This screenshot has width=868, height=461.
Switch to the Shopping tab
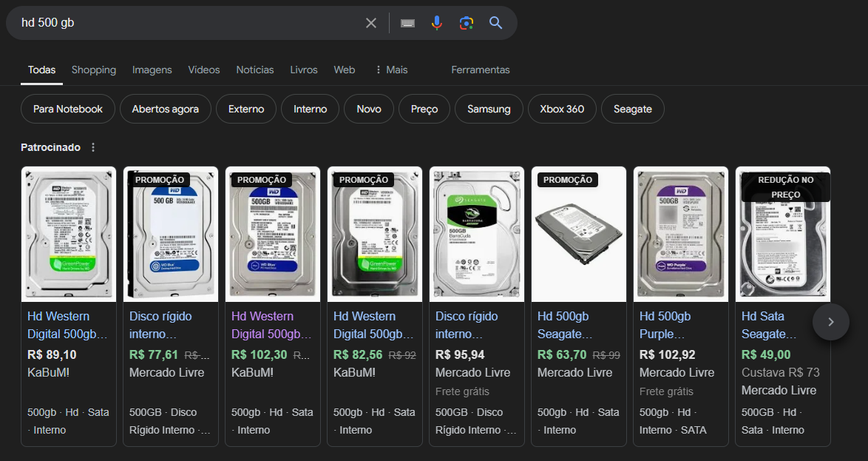coord(94,70)
